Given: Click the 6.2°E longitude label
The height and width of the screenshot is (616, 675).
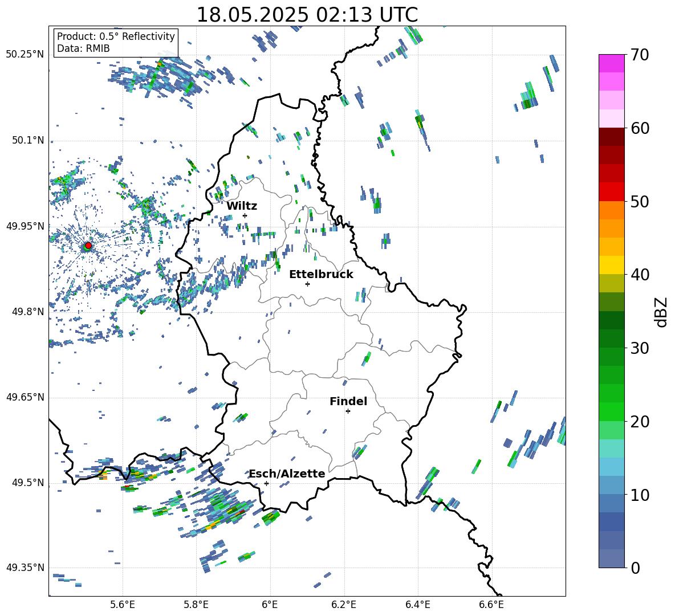Looking at the screenshot, I should (344, 605).
